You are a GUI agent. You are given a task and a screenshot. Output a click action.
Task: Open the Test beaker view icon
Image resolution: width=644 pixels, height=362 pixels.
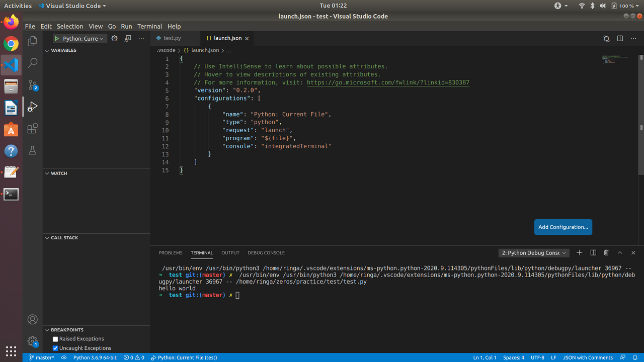pyautogui.click(x=33, y=150)
